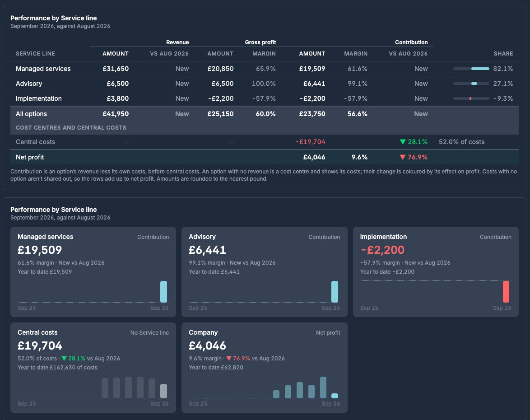Click the All options total row label

32,114
